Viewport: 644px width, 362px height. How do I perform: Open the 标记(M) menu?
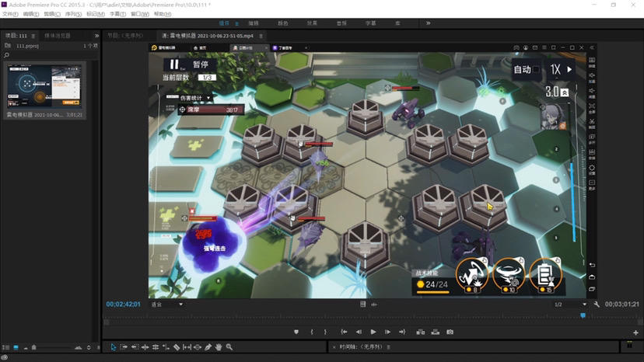point(96,14)
